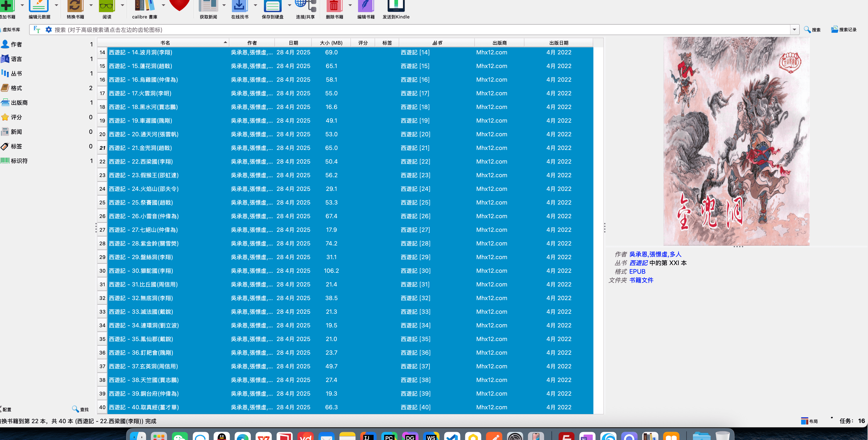The image size is (868, 440).
Task: Open advanced search gear icon
Action: [x=49, y=30]
